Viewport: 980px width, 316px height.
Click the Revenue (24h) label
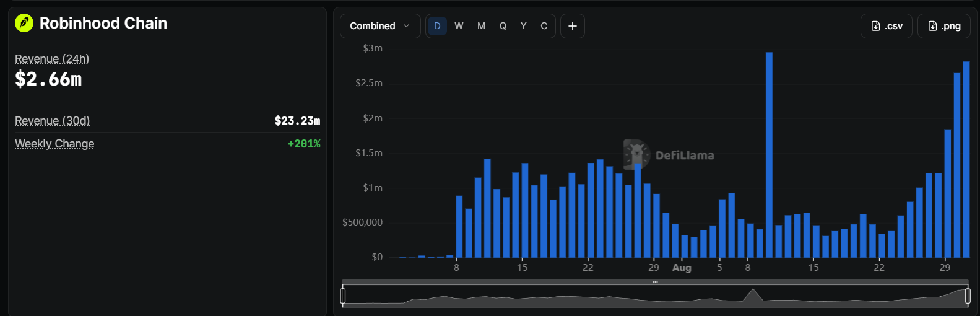pos(52,59)
